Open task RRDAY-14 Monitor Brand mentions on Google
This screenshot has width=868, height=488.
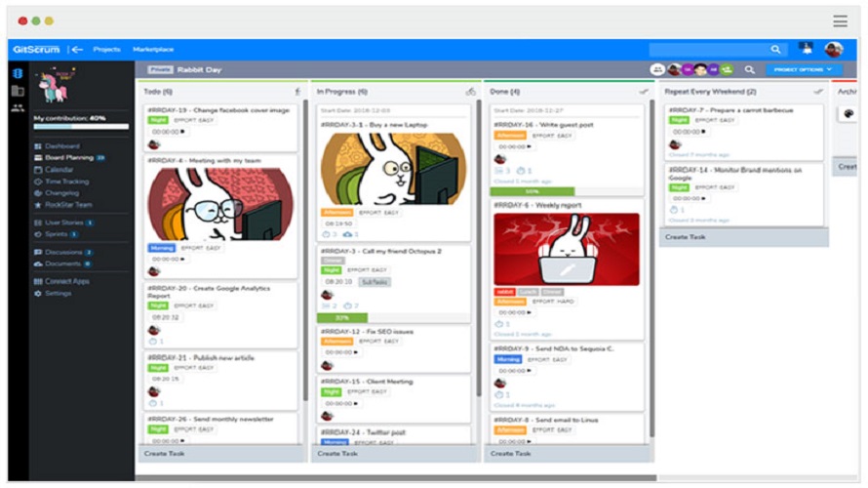pyautogui.click(x=735, y=174)
